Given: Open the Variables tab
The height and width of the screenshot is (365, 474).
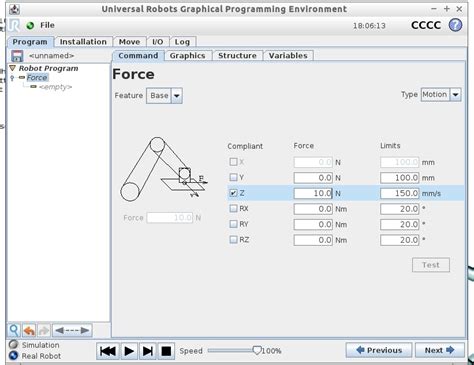Looking at the screenshot, I should pyautogui.click(x=288, y=56).
